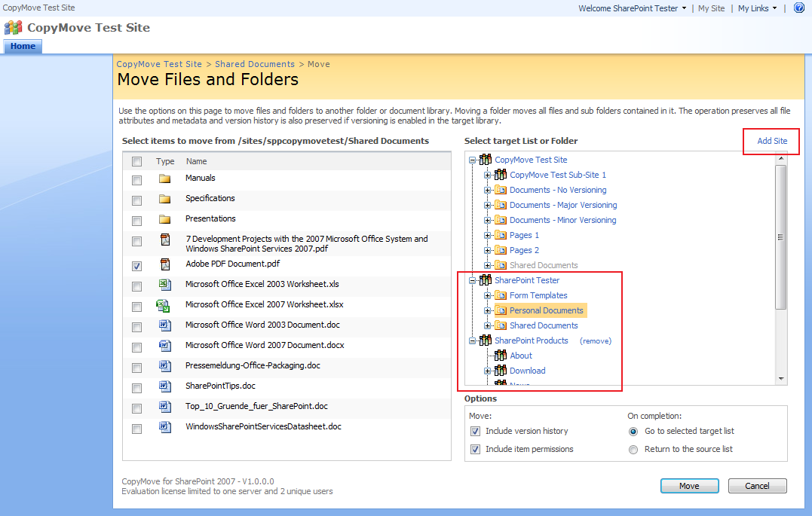Check the Specifications folder checkbox
Screen dimensions: 812x516
[136, 200]
